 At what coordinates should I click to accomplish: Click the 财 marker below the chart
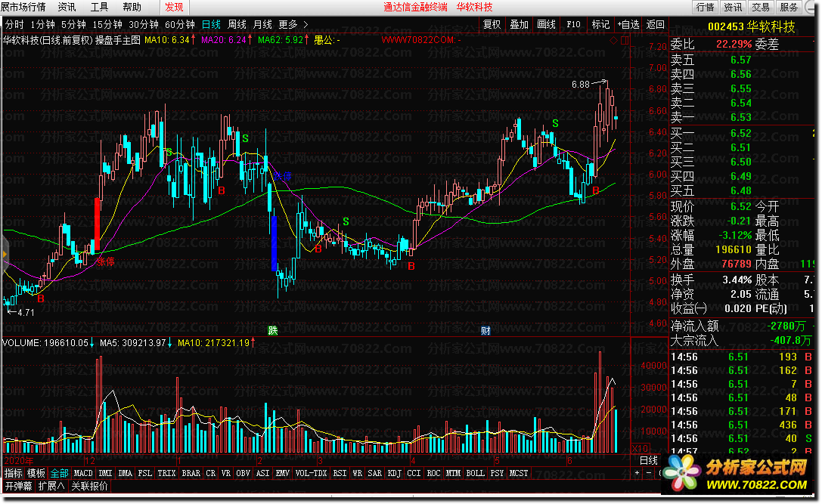coord(485,331)
